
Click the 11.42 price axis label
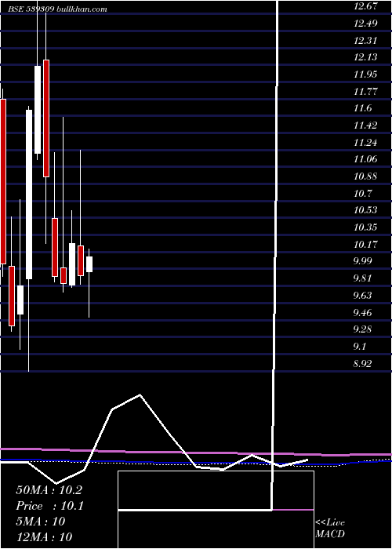[365, 125]
